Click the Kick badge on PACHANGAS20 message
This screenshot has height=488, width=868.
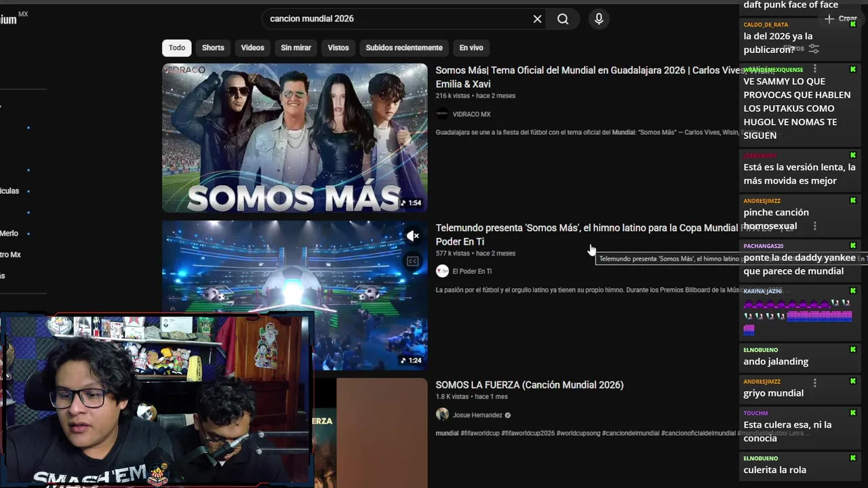click(x=853, y=245)
